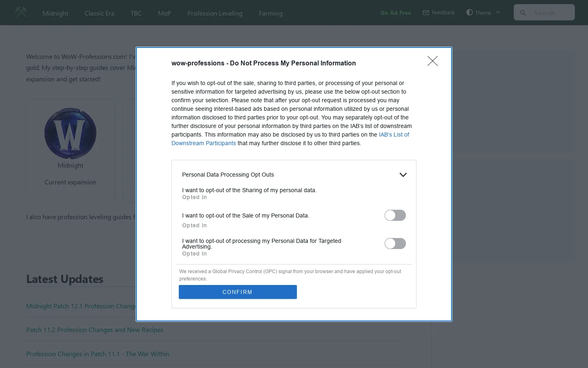Open the Classic Era menu
Screen dimensions: 588x368
pyautogui.click(x=99, y=13)
